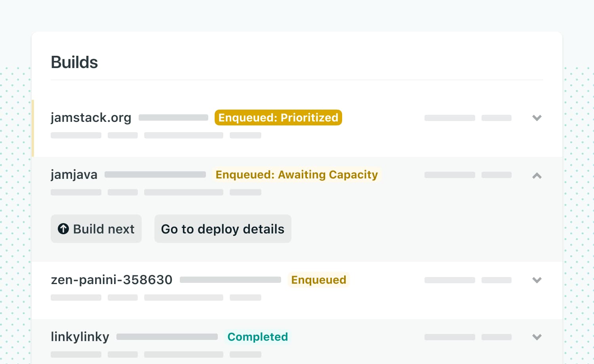This screenshot has width=594, height=364.
Task: Click the linkylinky site name
Action: [x=80, y=337]
